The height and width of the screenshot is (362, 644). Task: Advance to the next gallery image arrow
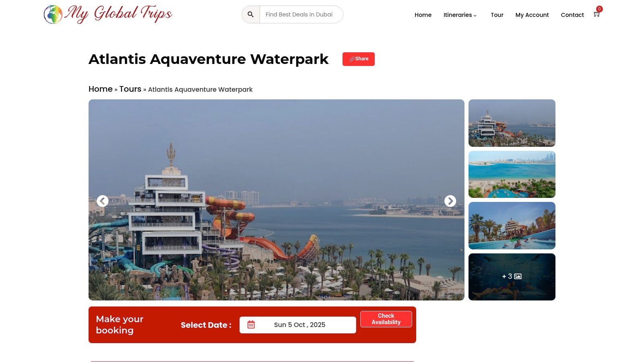tap(450, 201)
